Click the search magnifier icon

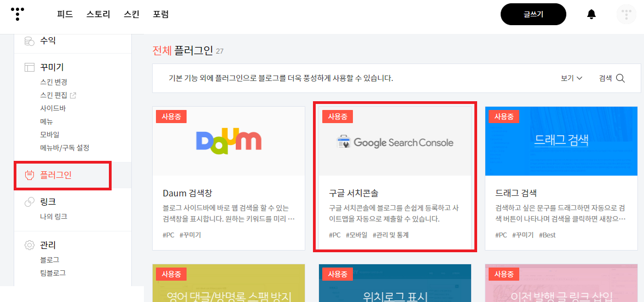(620, 78)
